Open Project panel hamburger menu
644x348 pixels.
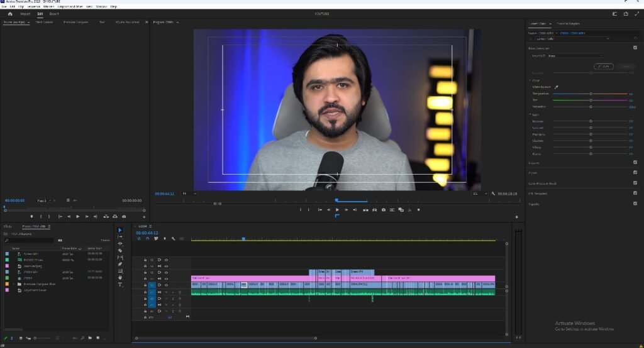click(49, 227)
